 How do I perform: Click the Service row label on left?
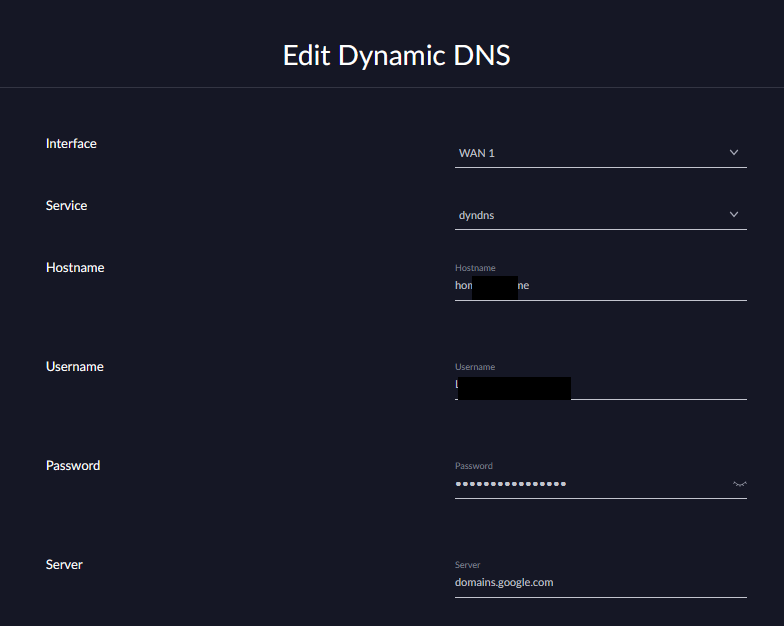pyautogui.click(x=66, y=206)
